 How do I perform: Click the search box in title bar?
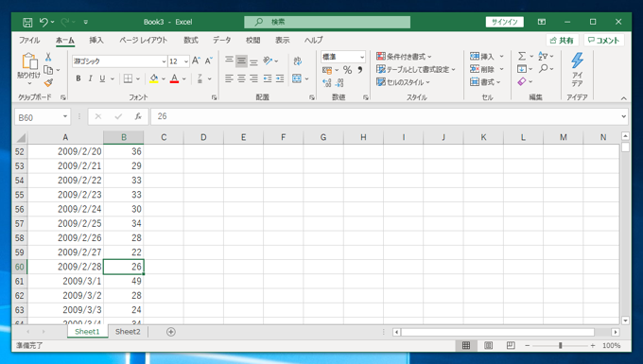(x=327, y=22)
